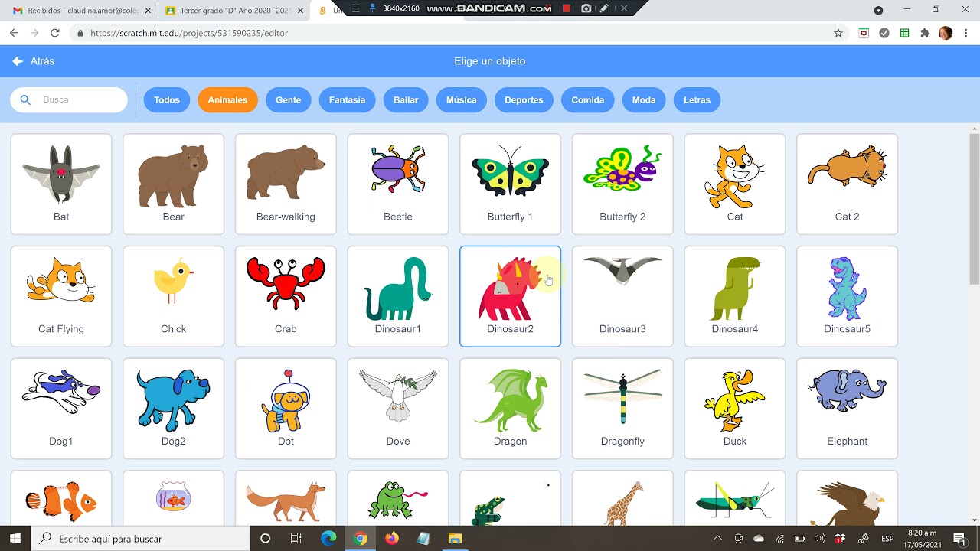
Task: Pick the Dinosaur1 sprite
Action: click(x=398, y=296)
